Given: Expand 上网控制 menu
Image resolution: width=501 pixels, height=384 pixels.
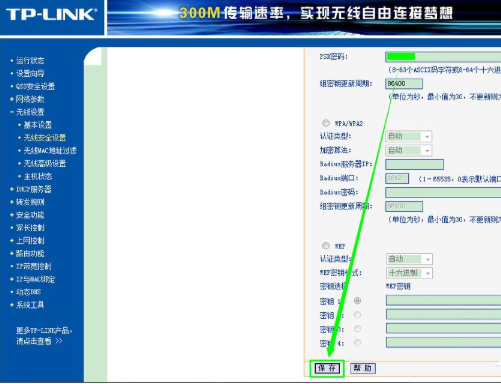Looking at the screenshot, I should [30, 241].
